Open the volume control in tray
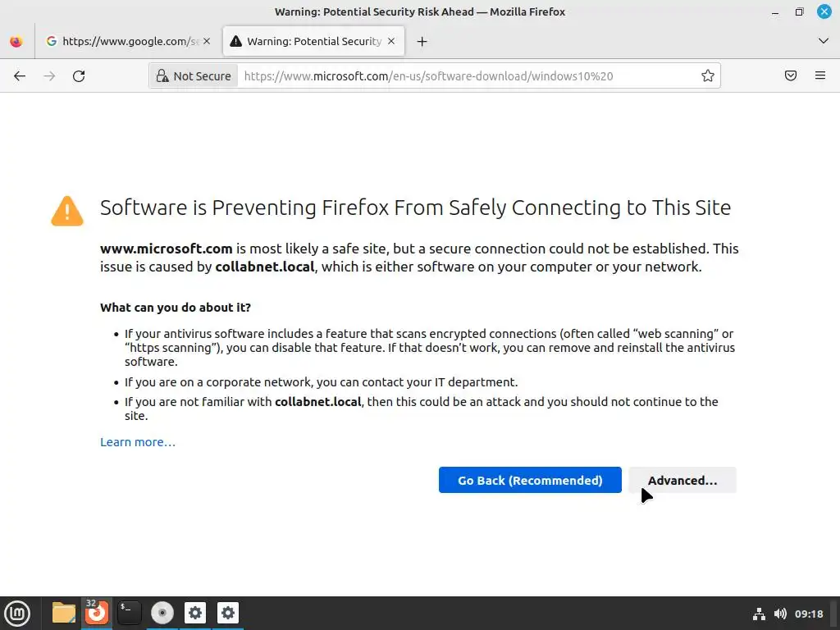The height and width of the screenshot is (630, 840). (779, 614)
